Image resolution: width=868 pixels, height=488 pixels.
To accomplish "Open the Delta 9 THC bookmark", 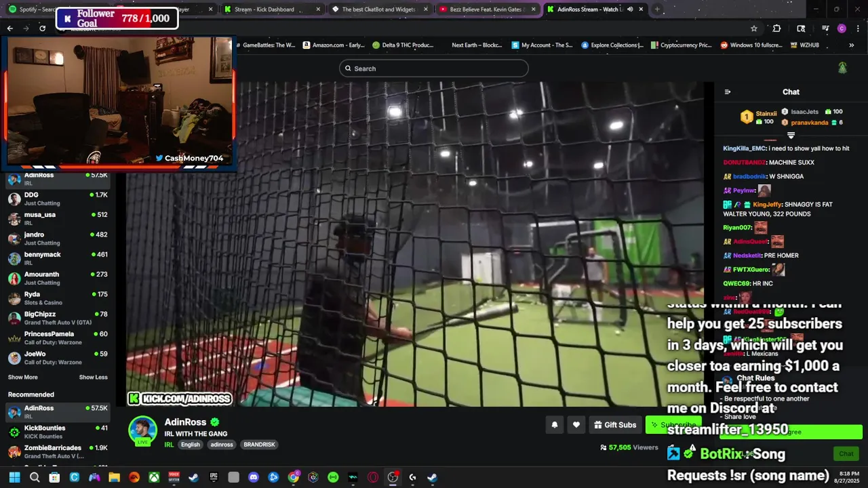I will point(403,45).
